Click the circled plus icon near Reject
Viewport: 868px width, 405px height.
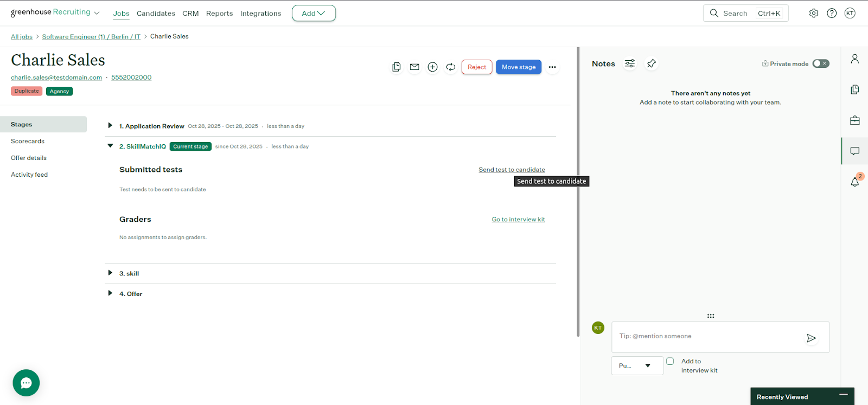click(x=432, y=67)
